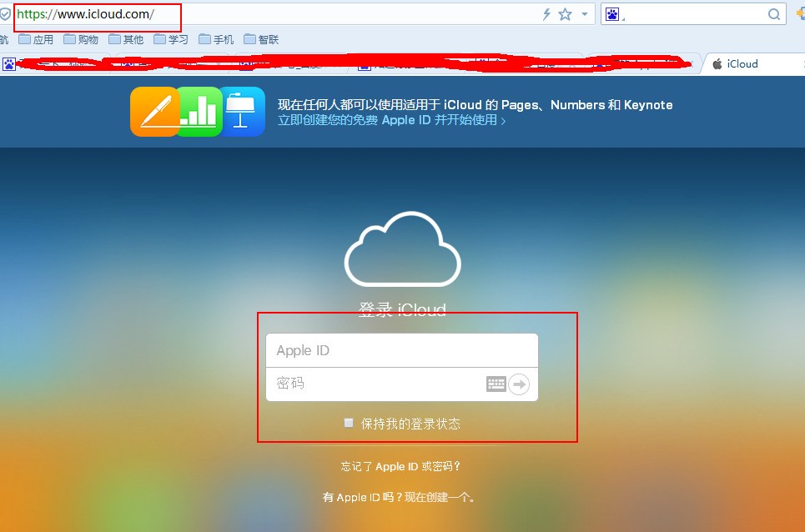
Task: Switch to the iCloud browser tab
Action: point(752,64)
